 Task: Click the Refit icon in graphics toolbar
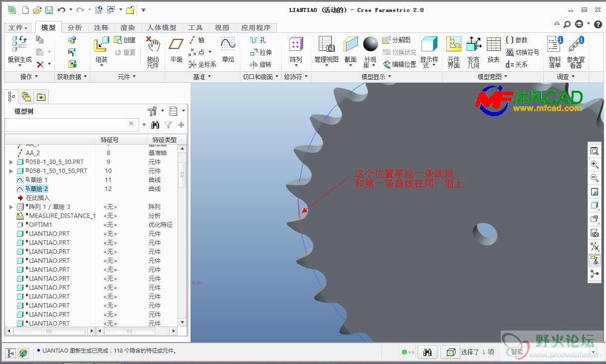pos(595,151)
